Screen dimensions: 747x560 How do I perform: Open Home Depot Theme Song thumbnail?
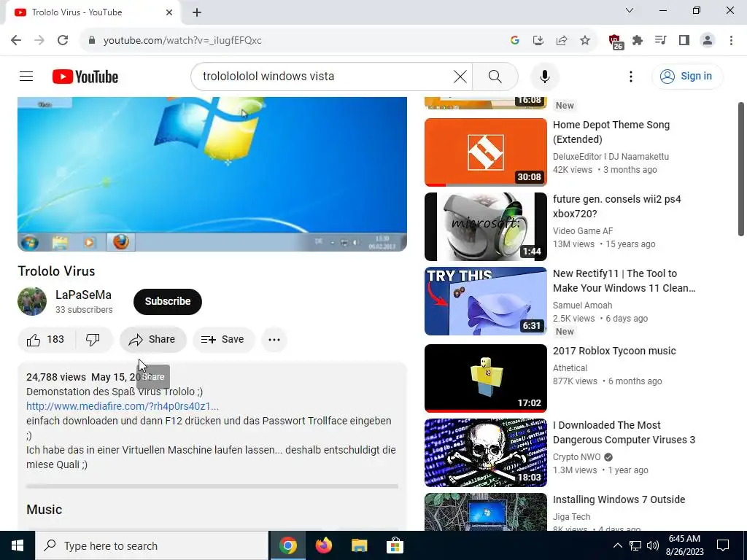pos(485,152)
